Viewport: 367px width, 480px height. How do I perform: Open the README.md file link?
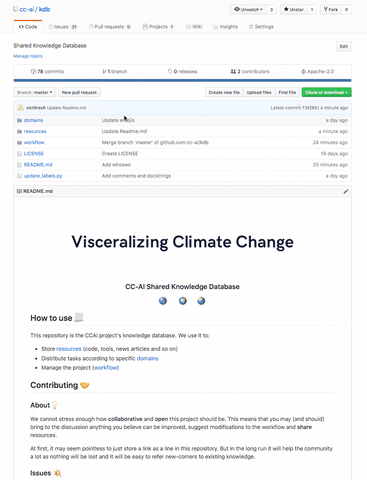38,165
